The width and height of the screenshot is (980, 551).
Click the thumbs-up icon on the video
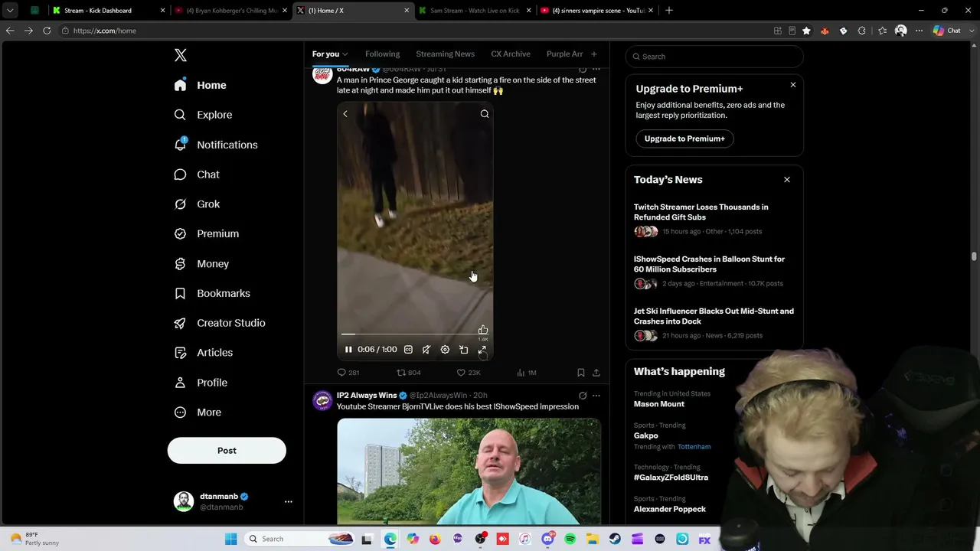click(x=483, y=330)
